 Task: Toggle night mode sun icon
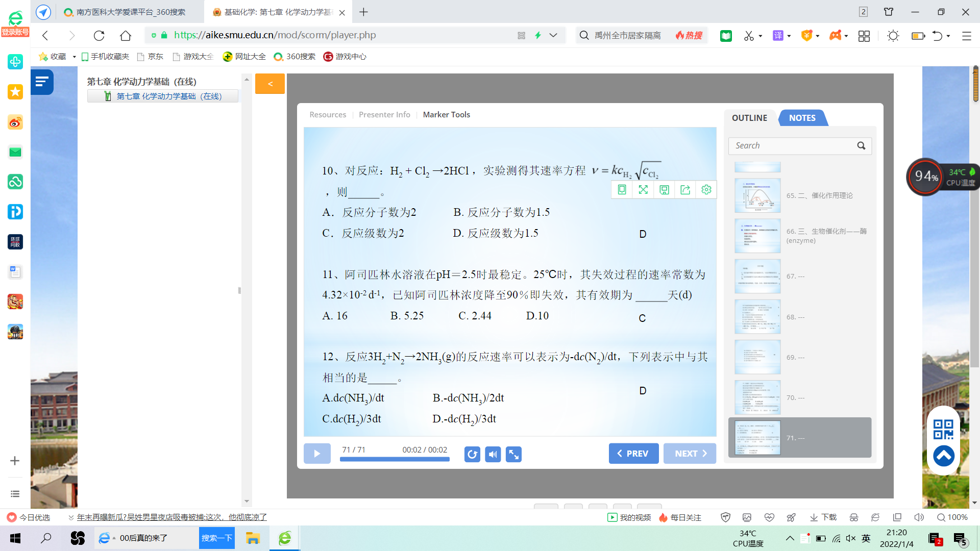[x=893, y=36]
